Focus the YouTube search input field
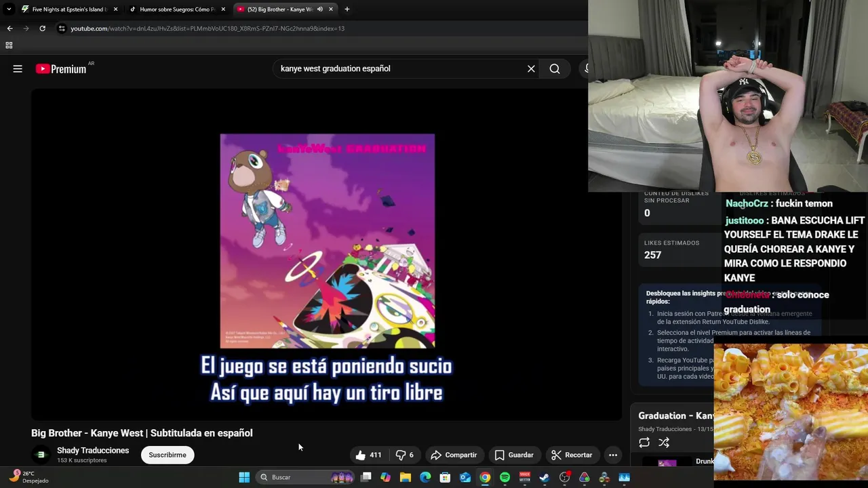 (400, 68)
